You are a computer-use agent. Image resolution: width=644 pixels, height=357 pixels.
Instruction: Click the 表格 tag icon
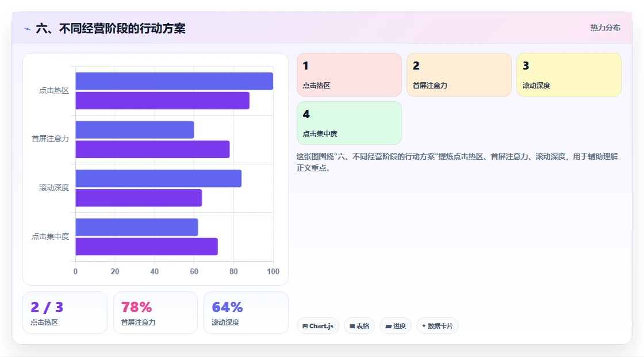click(352, 326)
